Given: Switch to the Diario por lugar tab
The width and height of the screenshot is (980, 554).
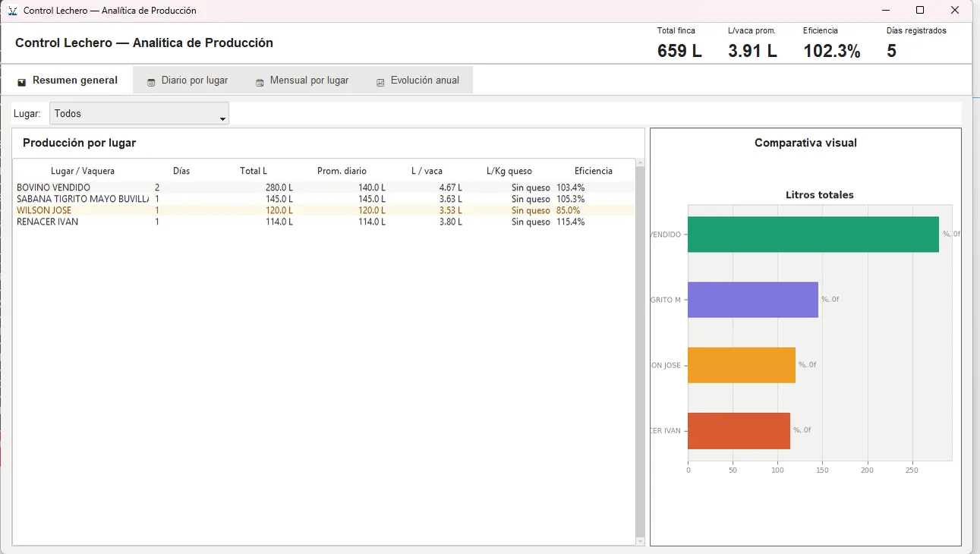Looking at the screenshot, I should [187, 80].
